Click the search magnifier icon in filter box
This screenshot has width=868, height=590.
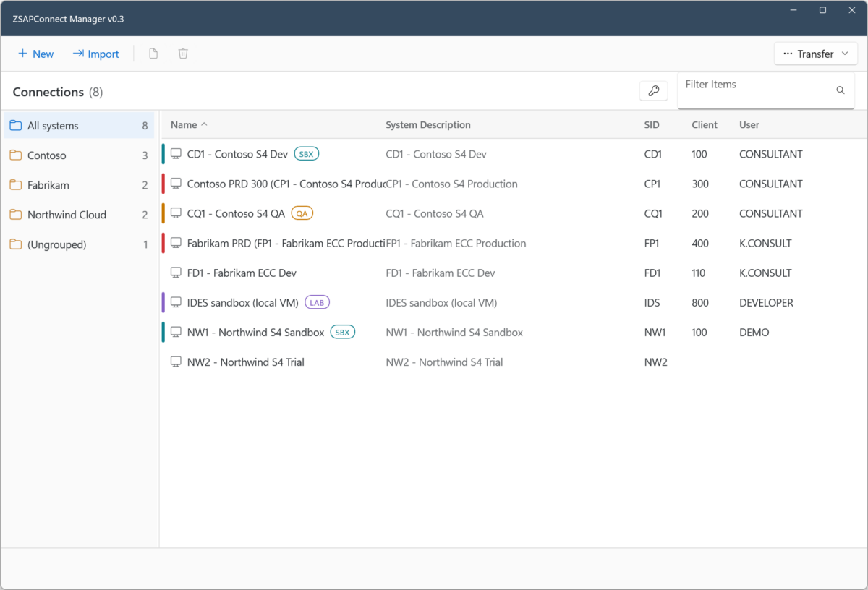841,90
